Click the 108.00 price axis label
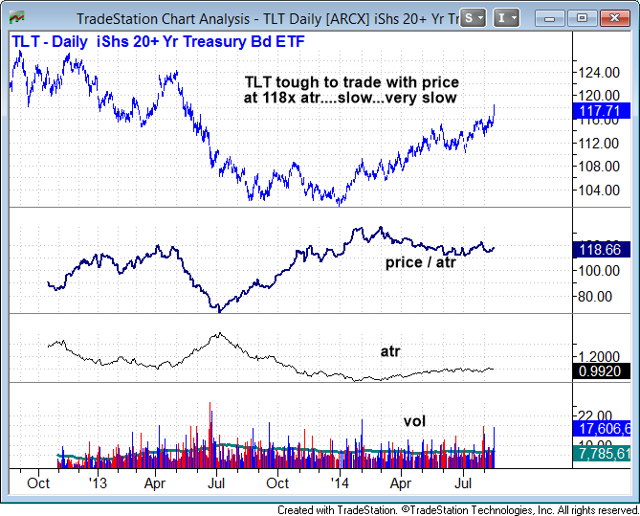 tap(599, 166)
